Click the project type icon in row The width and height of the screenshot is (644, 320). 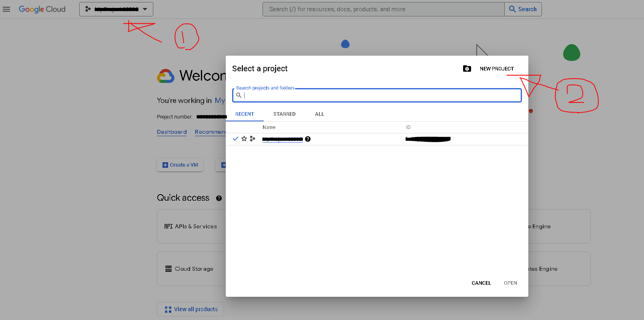pos(252,139)
